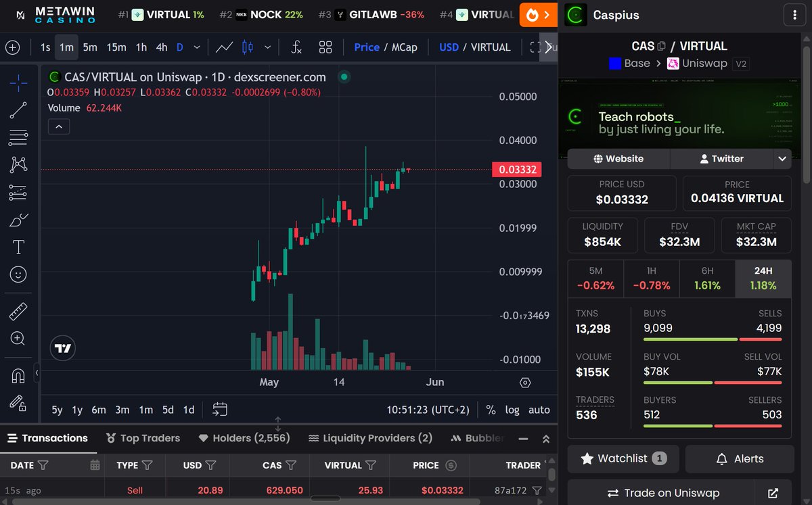This screenshot has width=812, height=505.
Task: Select the crosshair cursor tool
Action: coord(18,83)
